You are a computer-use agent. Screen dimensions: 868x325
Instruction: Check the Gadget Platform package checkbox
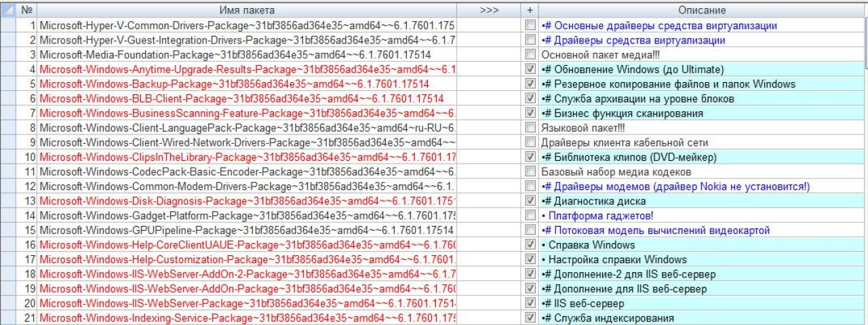[x=530, y=215]
